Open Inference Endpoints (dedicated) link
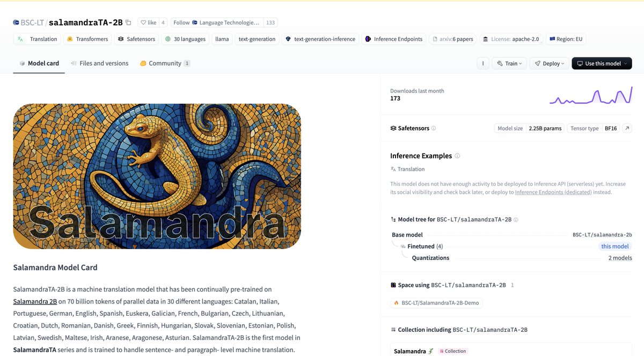The width and height of the screenshot is (644, 356). click(x=553, y=192)
